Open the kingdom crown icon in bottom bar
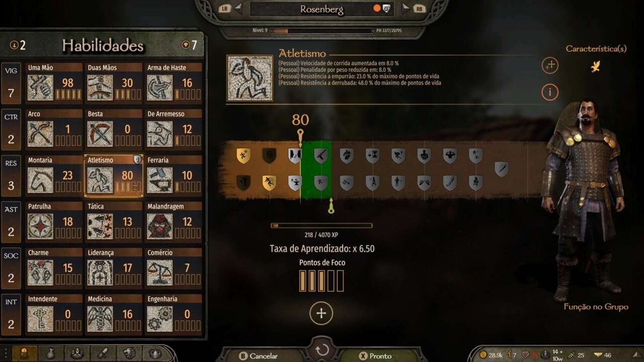Screen dimensions: 644x362 [154, 353]
